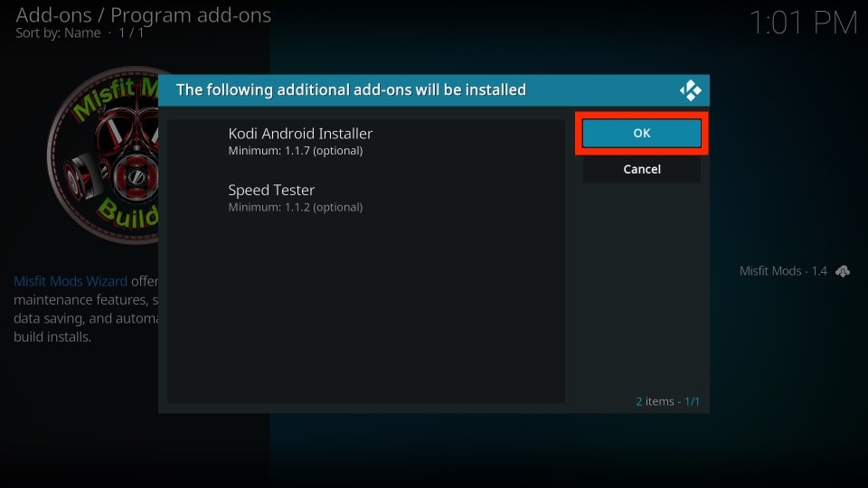Click the dialog title about additional add-ons
This screenshot has width=868, height=488.
[351, 89]
